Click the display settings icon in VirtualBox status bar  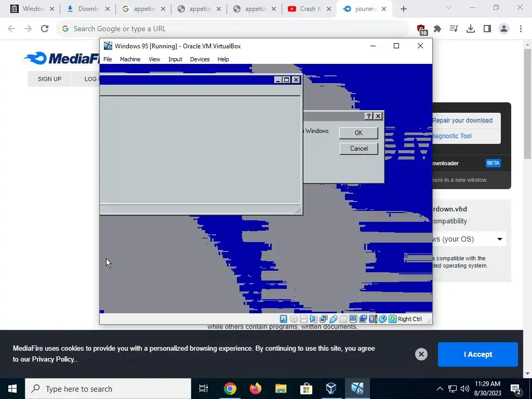click(353, 319)
